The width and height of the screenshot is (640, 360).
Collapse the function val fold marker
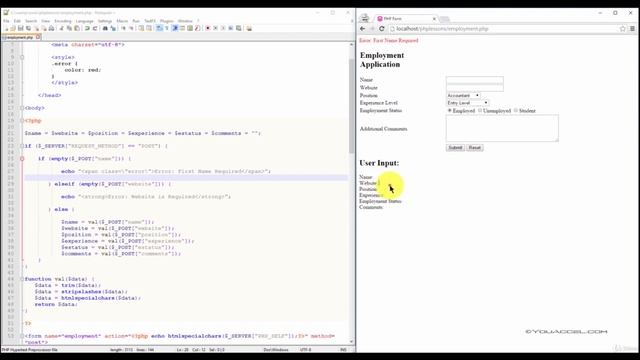[22, 279]
